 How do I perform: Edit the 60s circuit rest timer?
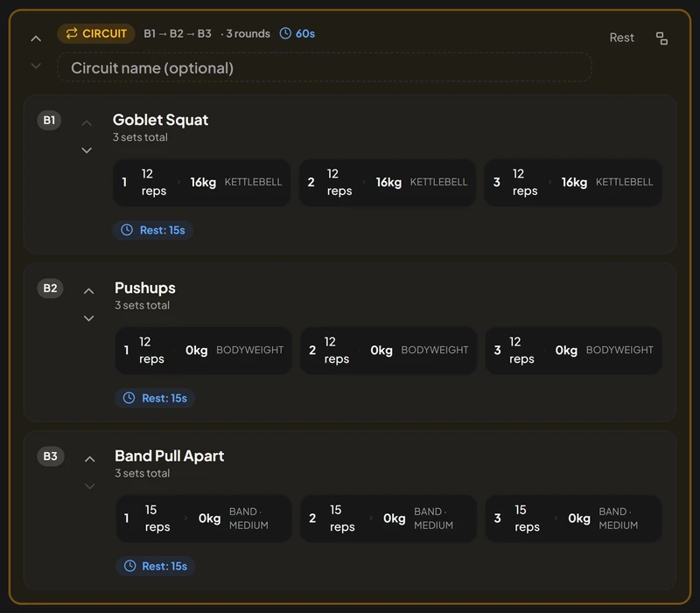pyautogui.click(x=297, y=33)
